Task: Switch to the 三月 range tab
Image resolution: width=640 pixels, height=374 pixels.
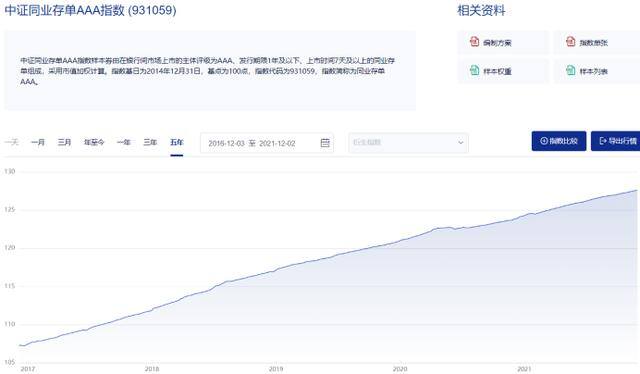Action: [x=64, y=142]
